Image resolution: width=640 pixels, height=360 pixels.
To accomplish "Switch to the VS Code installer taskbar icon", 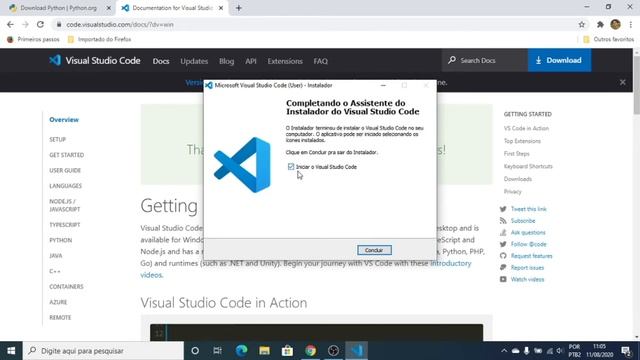I will (356, 351).
